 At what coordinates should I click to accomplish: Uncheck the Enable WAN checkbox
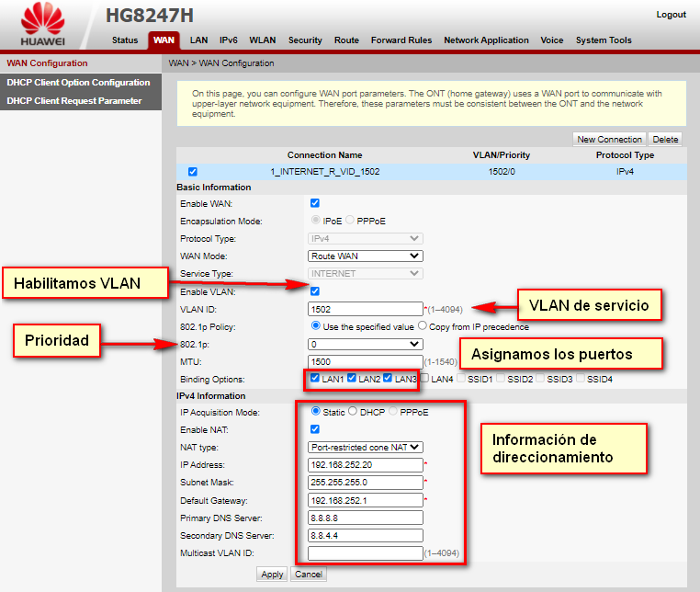pos(315,203)
